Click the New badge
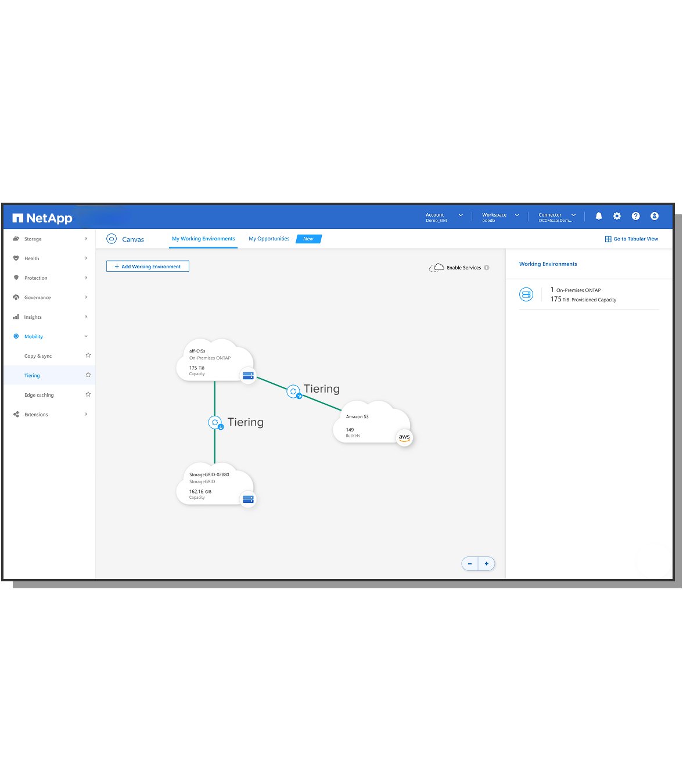The height and width of the screenshot is (784, 683). coord(308,239)
